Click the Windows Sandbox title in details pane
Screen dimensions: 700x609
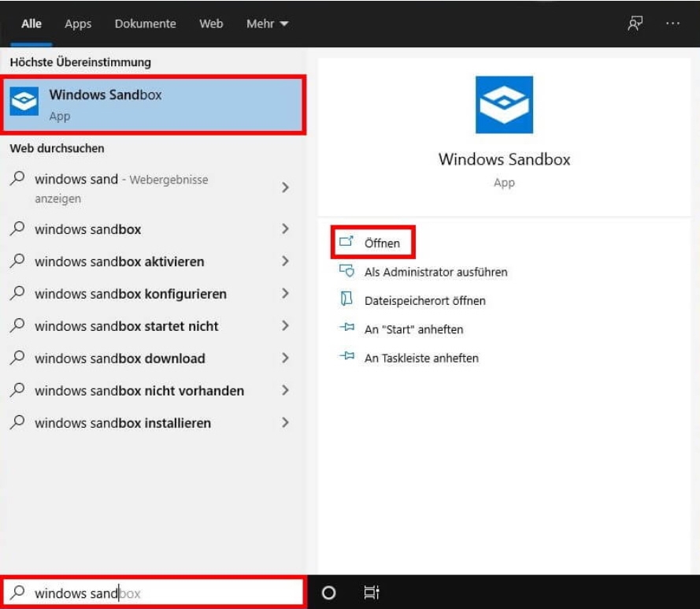click(x=504, y=159)
